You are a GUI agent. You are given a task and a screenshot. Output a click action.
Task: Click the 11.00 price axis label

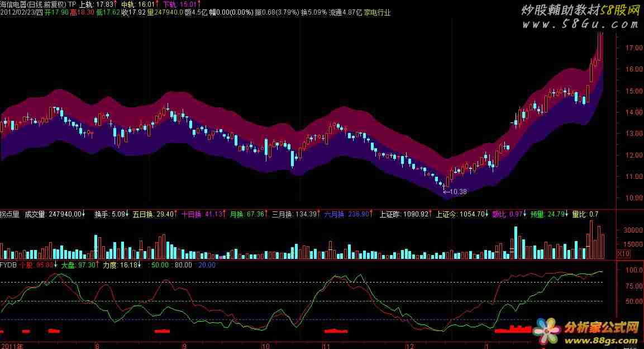click(633, 176)
